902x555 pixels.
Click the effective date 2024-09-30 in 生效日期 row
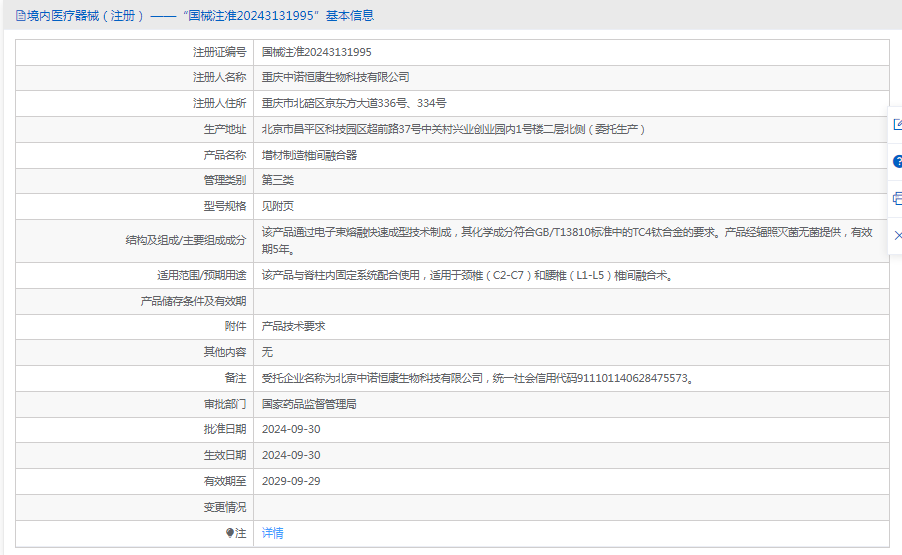pyautogui.click(x=291, y=456)
